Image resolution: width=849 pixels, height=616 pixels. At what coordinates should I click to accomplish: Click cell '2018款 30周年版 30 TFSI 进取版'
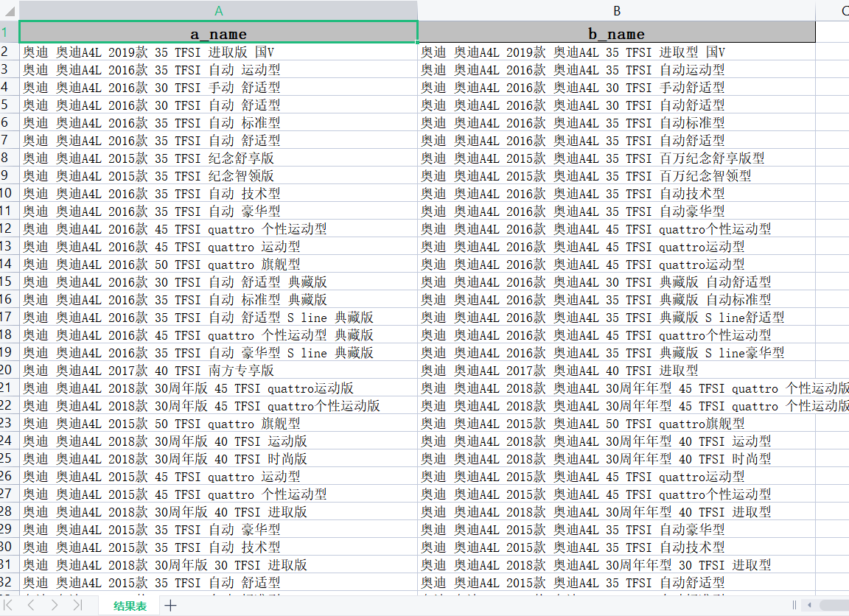[218, 564]
